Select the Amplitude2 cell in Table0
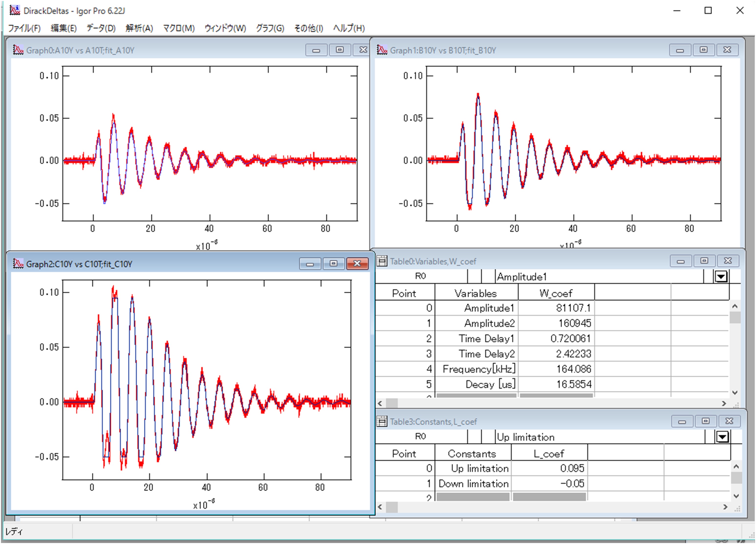The width and height of the screenshot is (756, 544). 476,323
